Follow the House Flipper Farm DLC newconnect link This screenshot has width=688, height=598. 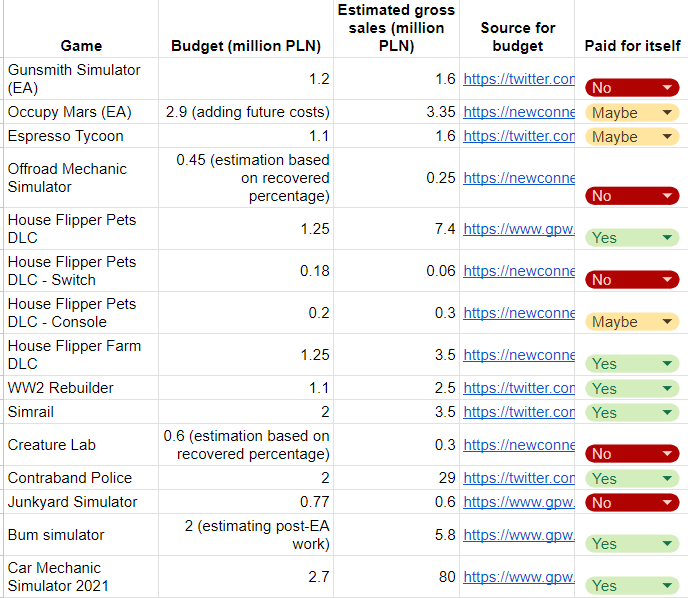pos(519,355)
